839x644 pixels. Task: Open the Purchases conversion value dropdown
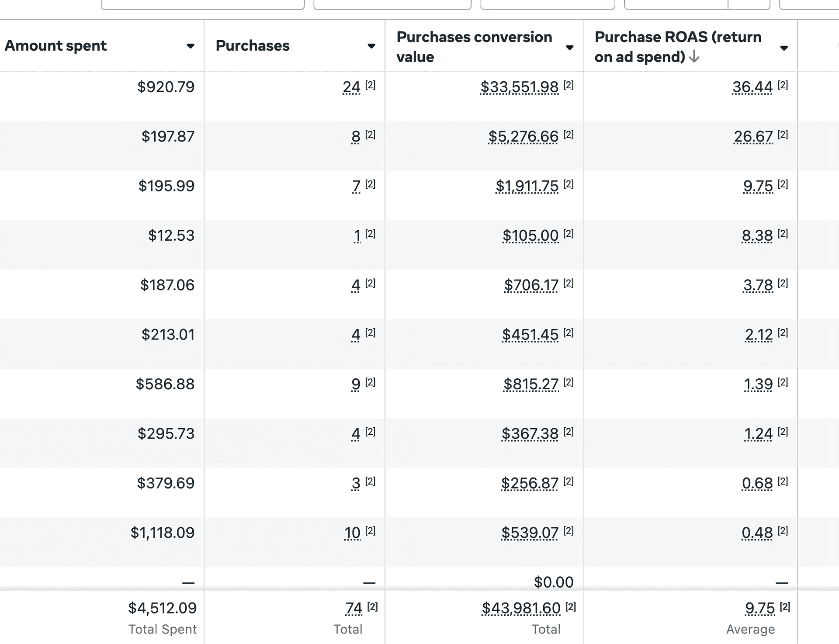570,47
